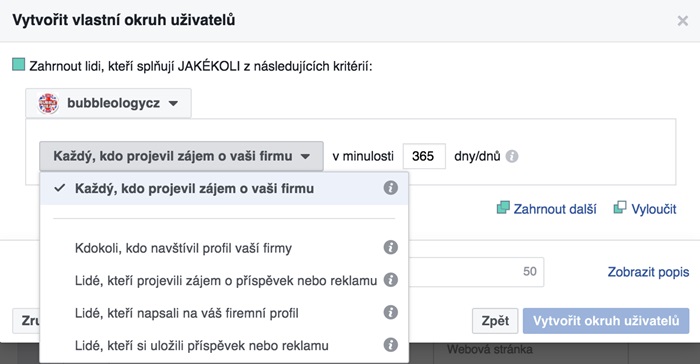The width and height of the screenshot is (700, 364).
Task: Click the bubbleologycz profile avatar
Action: [x=48, y=104]
